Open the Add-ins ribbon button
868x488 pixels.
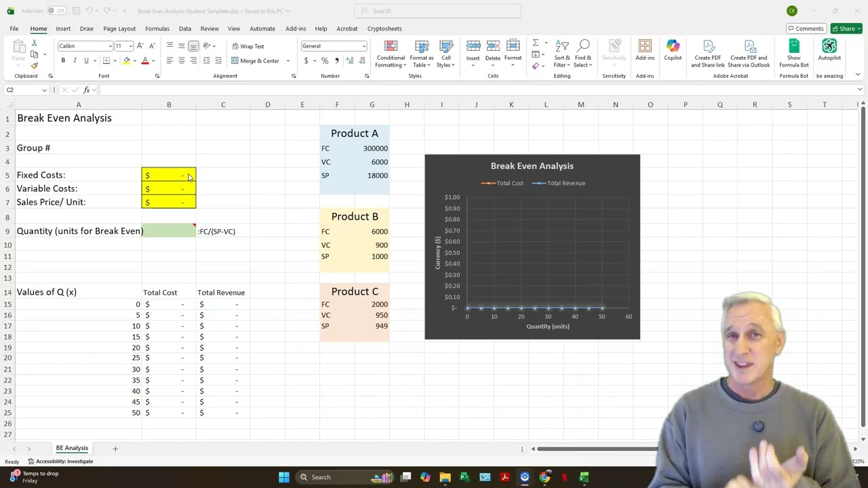[645, 51]
